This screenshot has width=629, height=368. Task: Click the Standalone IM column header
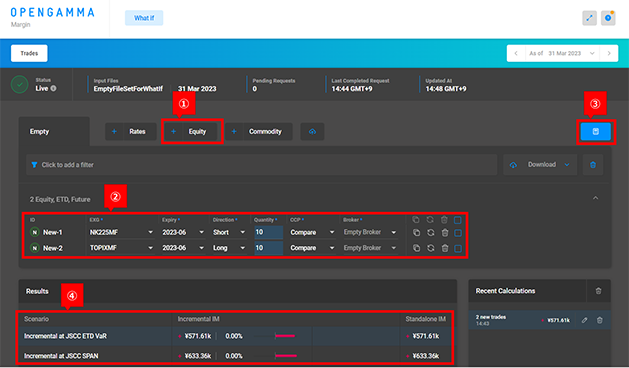pyautogui.click(x=425, y=319)
